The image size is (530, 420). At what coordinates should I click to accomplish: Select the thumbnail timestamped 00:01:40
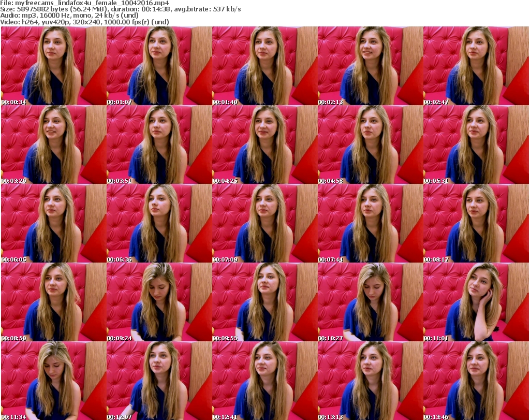pyautogui.click(x=265, y=66)
